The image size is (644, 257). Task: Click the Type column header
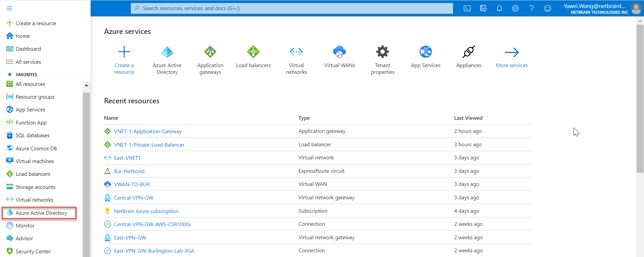tap(304, 118)
